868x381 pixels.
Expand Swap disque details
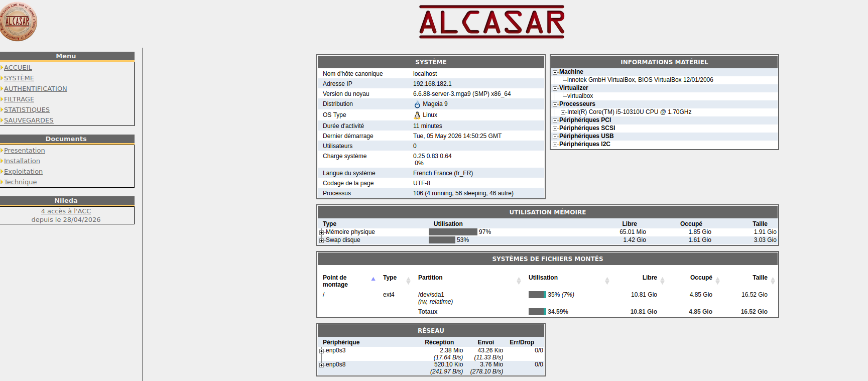[322, 240]
